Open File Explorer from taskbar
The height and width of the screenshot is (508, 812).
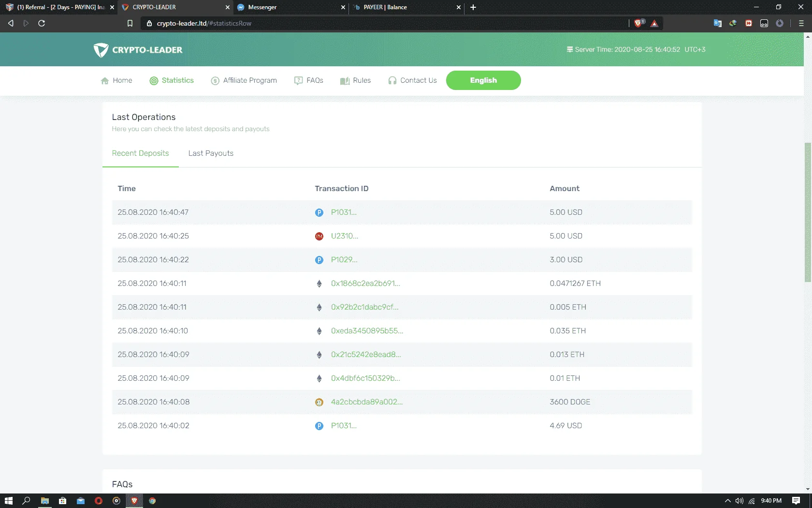45,501
